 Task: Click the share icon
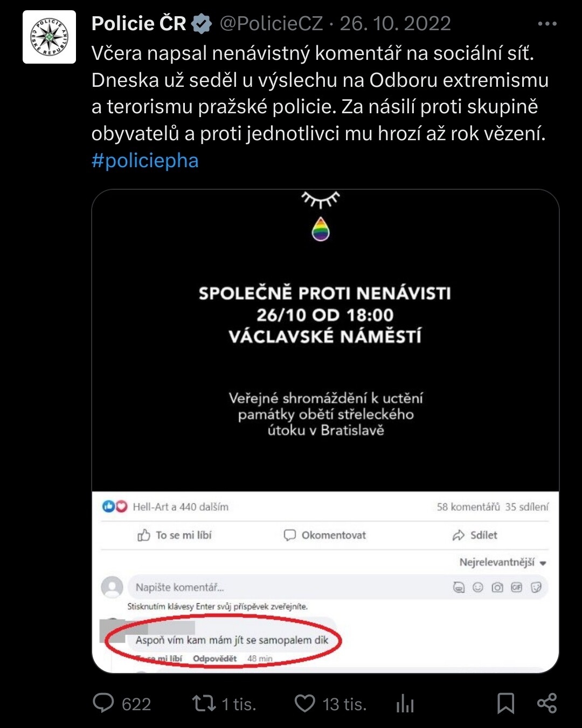[547, 703]
